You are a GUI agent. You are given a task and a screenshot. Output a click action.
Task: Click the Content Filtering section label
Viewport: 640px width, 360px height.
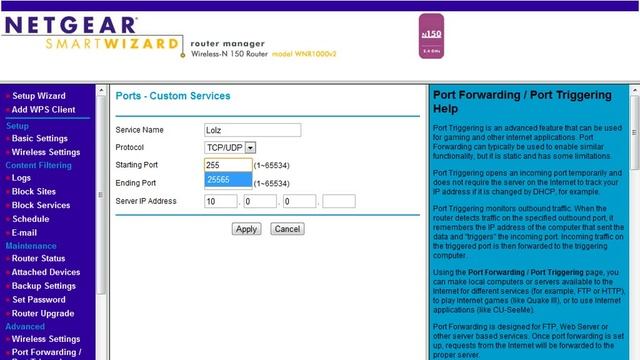coord(39,165)
